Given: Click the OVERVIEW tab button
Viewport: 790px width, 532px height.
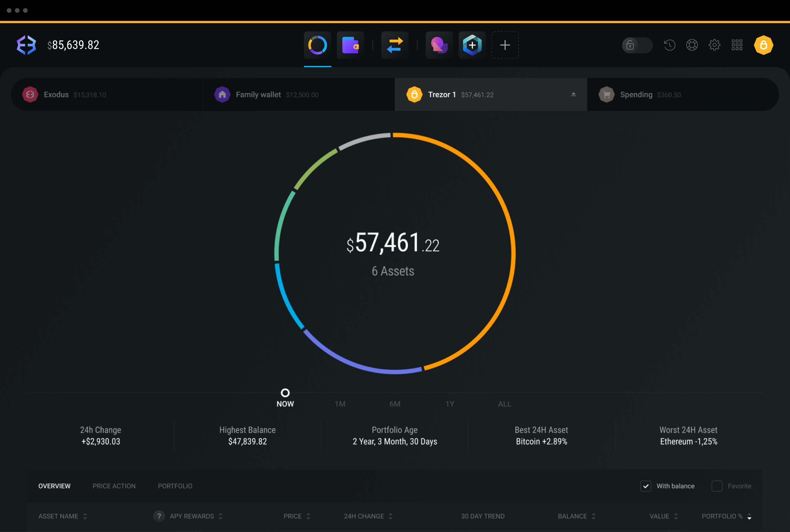Looking at the screenshot, I should (54, 486).
